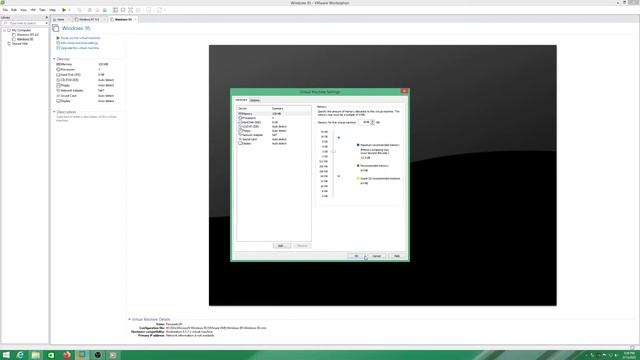Click the revert to snapshot toolbar icon
Screen dimensions: 640x360
[97, 10]
